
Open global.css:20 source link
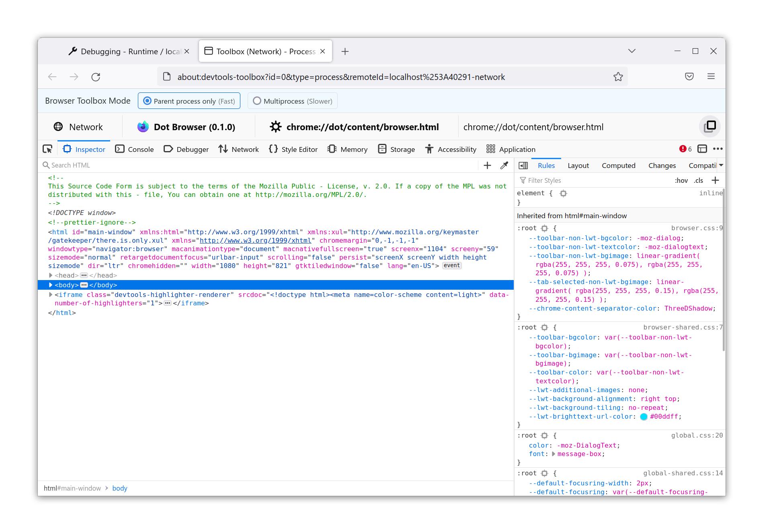pyautogui.click(x=697, y=436)
